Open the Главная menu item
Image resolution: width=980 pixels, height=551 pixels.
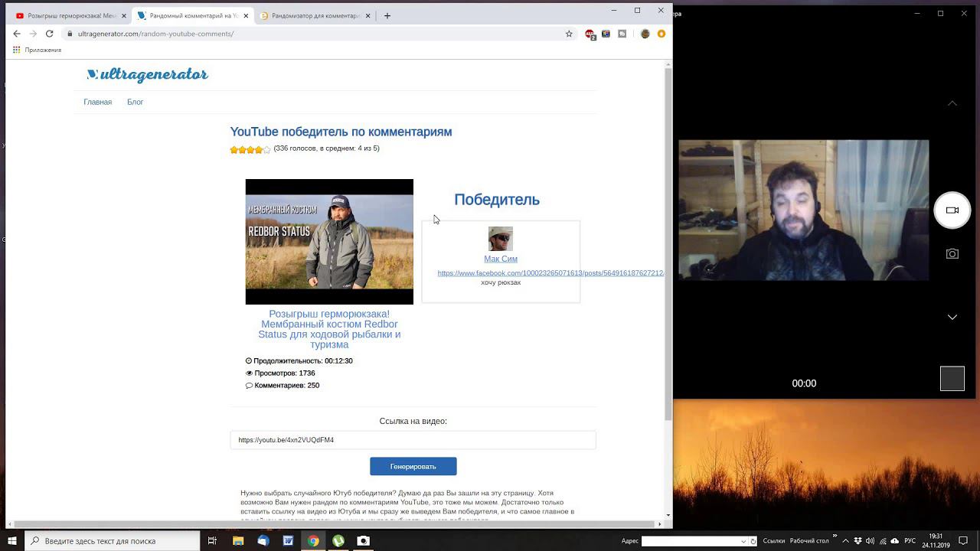click(x=97, y=102)
